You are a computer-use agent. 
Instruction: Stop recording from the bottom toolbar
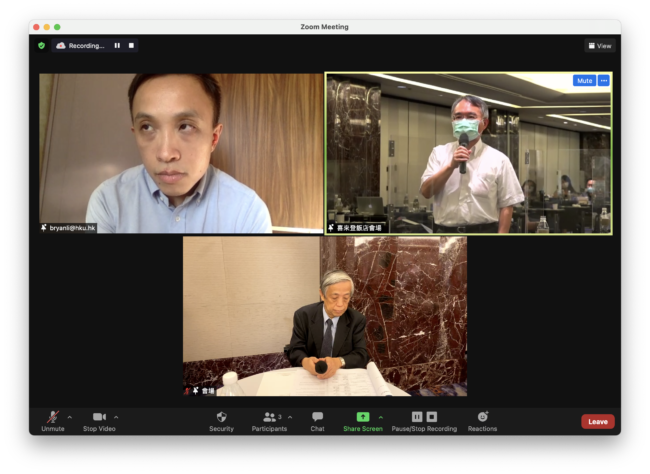tap(432, 417)
